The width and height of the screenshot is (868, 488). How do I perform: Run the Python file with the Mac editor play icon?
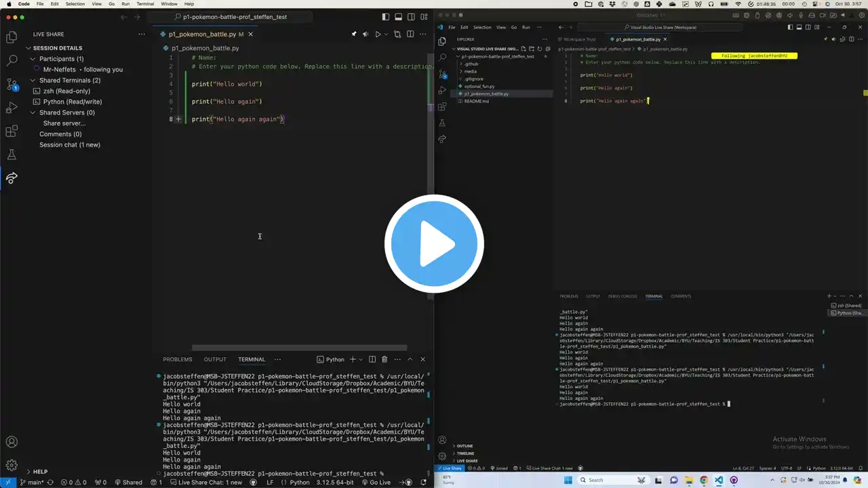point(378,34)
